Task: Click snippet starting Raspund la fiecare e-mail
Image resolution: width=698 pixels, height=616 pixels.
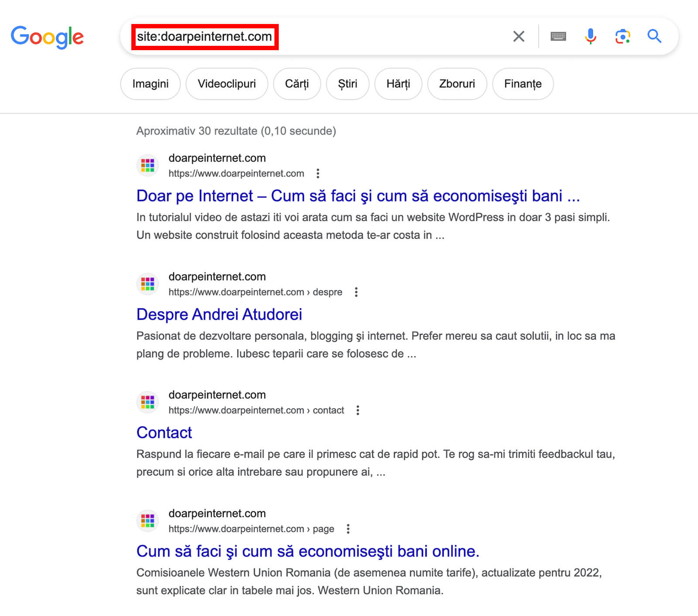Action: click(x=376, y=463)
